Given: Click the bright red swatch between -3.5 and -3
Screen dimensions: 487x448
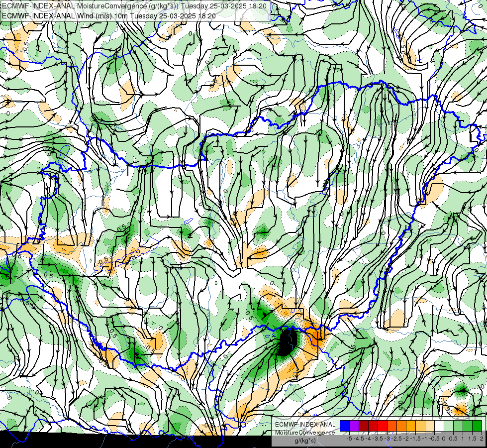Looking at the screenshot, I should click(x=383, y=426).
